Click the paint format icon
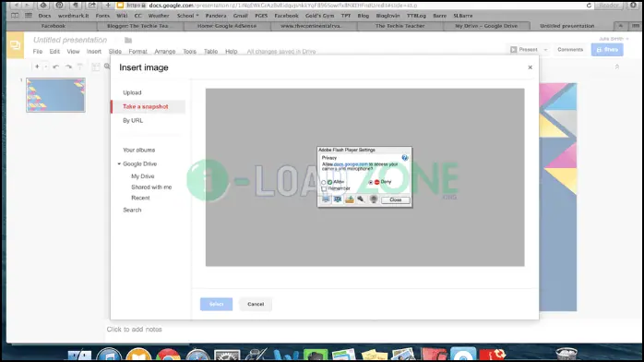 80,66
